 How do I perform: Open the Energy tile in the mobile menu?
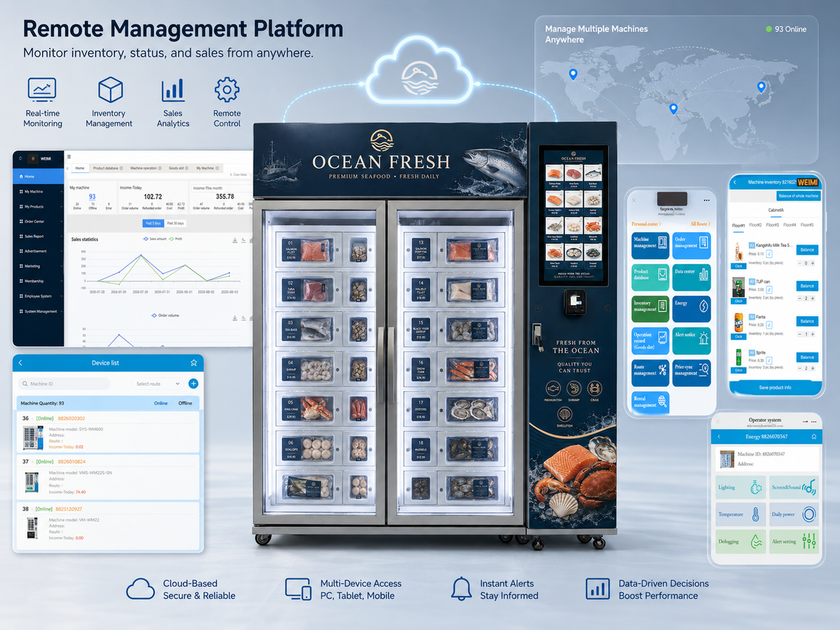pos(692,309)
